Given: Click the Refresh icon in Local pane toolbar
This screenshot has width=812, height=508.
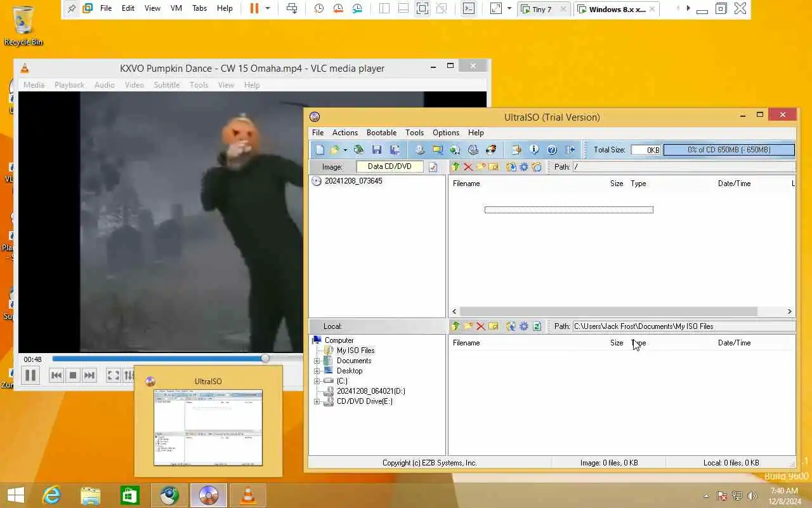Looking at the screenshot, I should pos(537,326).
